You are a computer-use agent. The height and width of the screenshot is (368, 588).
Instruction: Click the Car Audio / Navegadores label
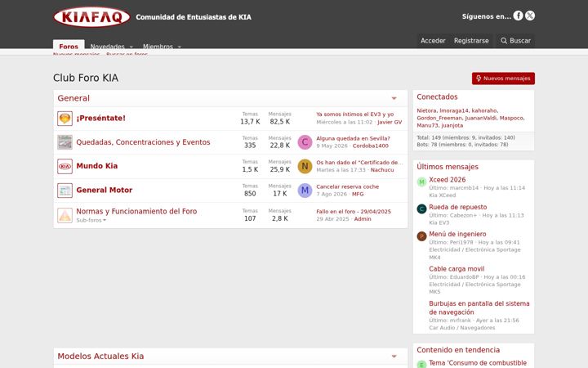461,328
